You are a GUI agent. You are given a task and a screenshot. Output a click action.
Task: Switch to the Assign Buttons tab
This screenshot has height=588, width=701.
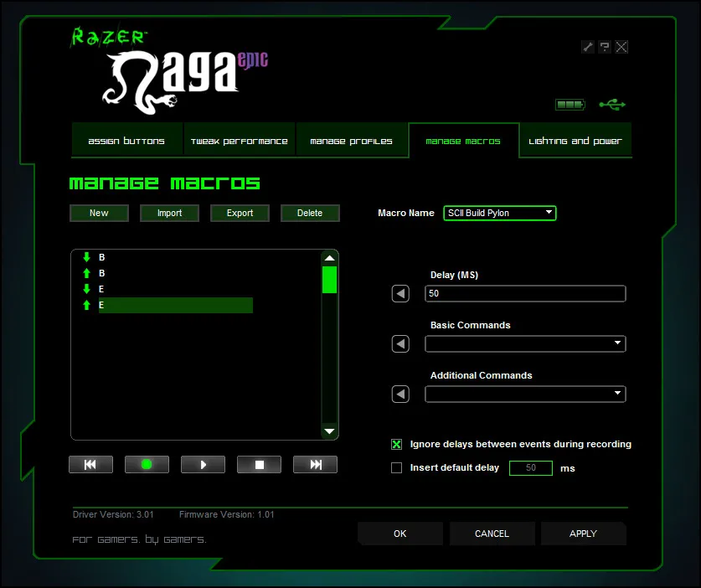tap(127, 141)
